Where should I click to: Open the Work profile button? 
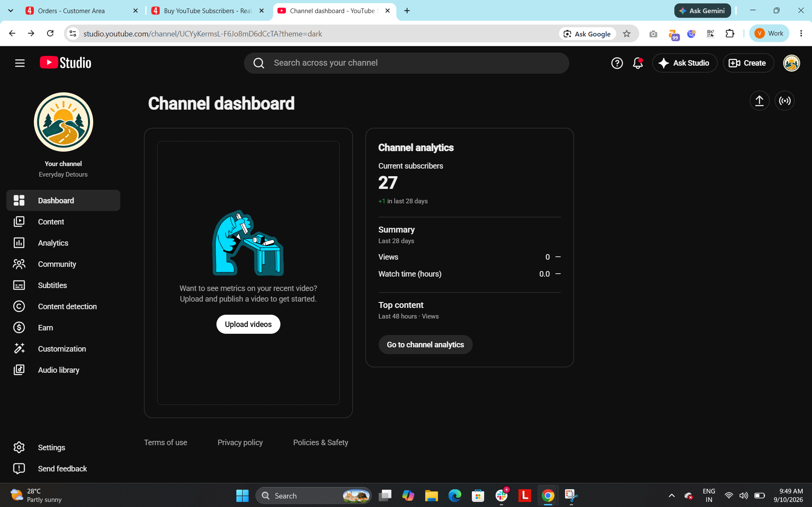[x=769, y=33]
